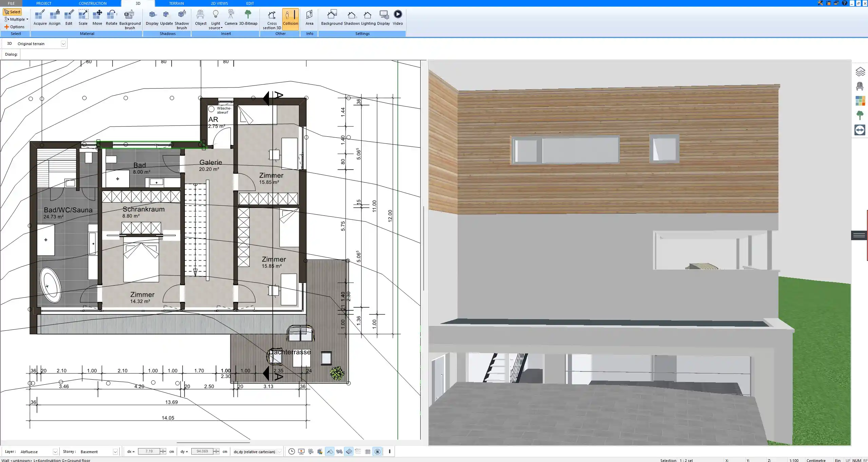868x462 pixels.
Task: Start Video recording tool
Action: coord(398,18)
